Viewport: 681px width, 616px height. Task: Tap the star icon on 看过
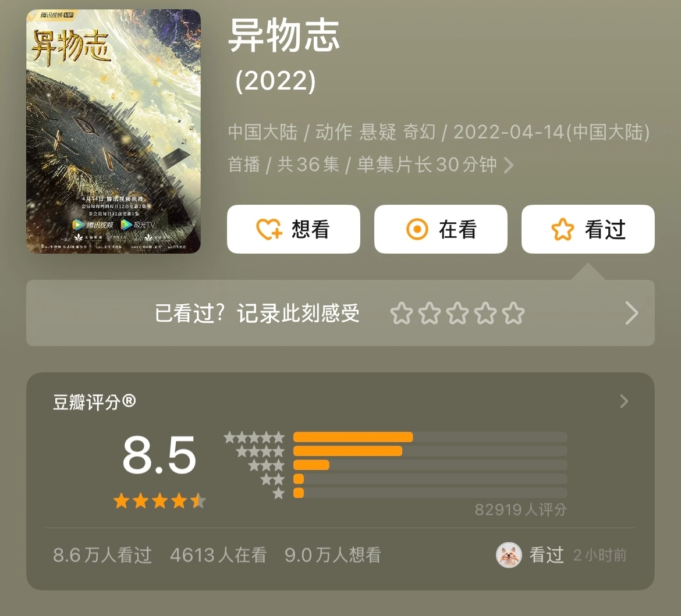tap(562, 229)
